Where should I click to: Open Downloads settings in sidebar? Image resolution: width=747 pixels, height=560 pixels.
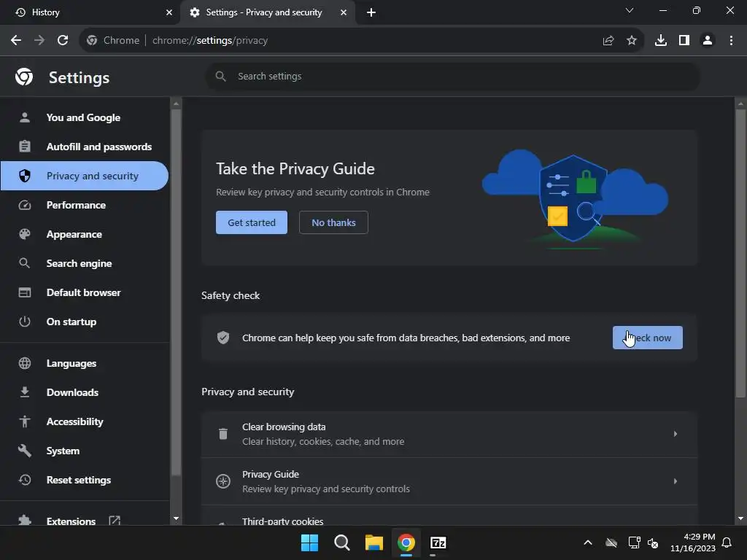(85, 392)
